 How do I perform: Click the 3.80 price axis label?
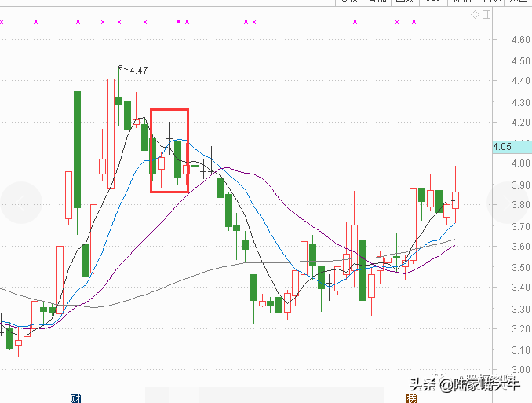(520, 205)
